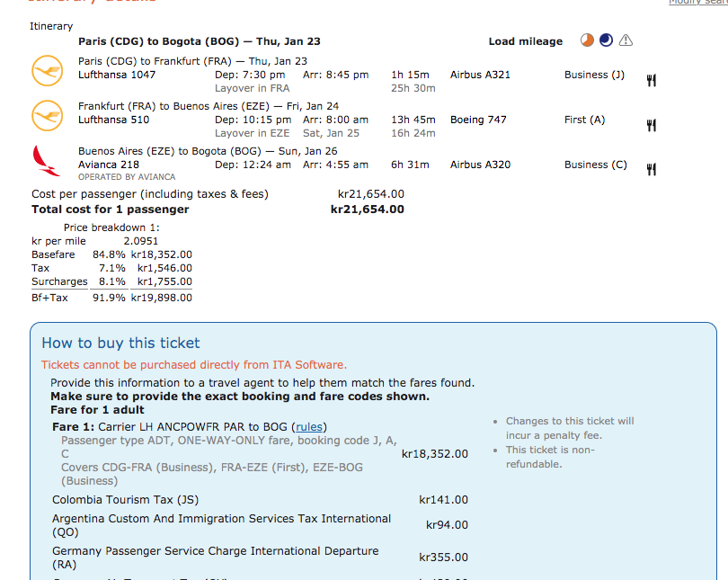Click the blue overnight moon icon
728x580 pixels.
pyautogui.click(x=606, y=40)
